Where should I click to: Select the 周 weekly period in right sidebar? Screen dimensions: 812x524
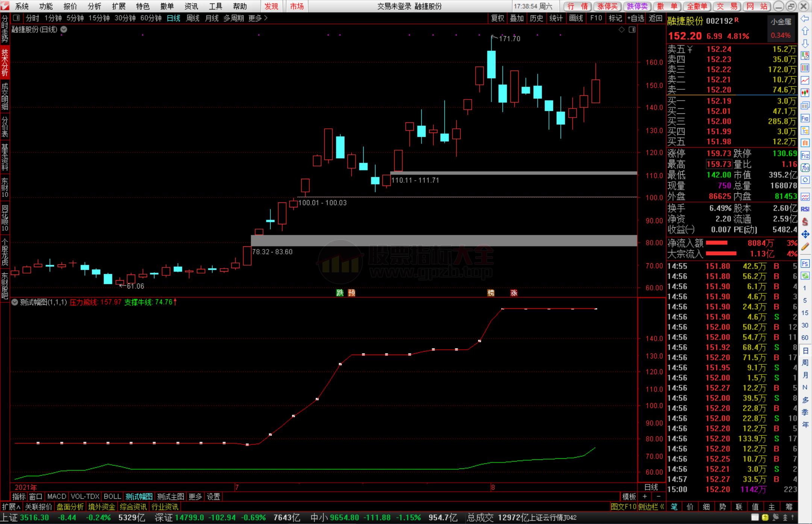(805, 363)
